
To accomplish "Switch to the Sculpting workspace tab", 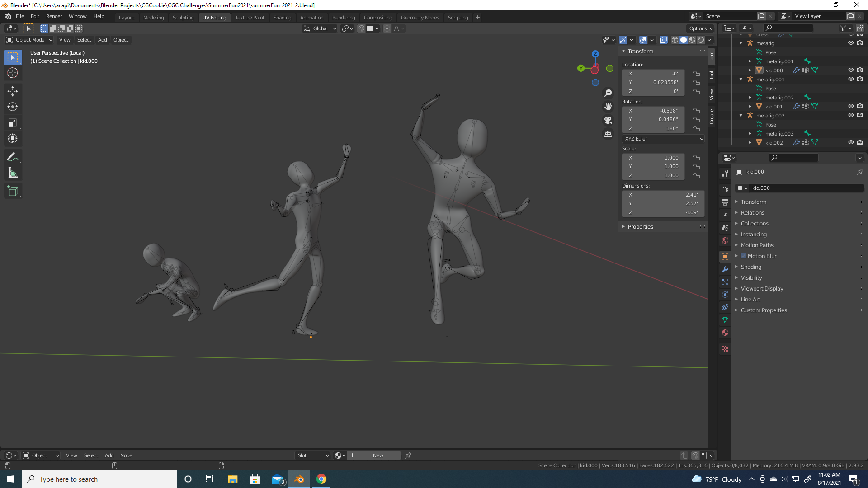I will [183, 18].
